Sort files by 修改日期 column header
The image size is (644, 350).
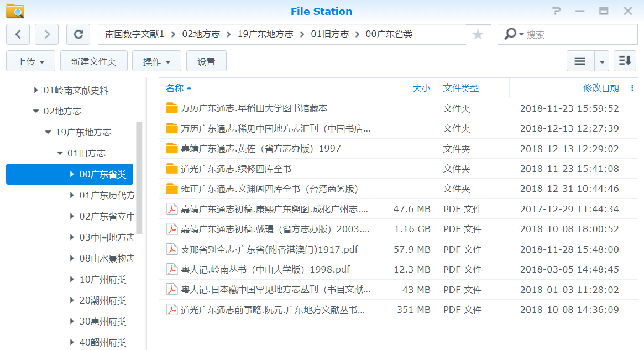click(601, 88)
